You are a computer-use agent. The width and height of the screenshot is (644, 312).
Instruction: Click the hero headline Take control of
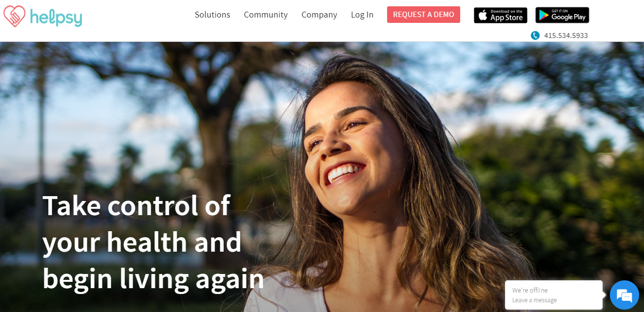(136, 205)
